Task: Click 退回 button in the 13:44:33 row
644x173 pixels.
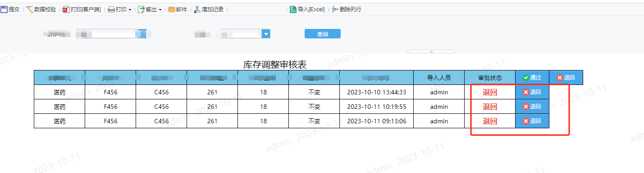Action: click(x=532, y=92)
